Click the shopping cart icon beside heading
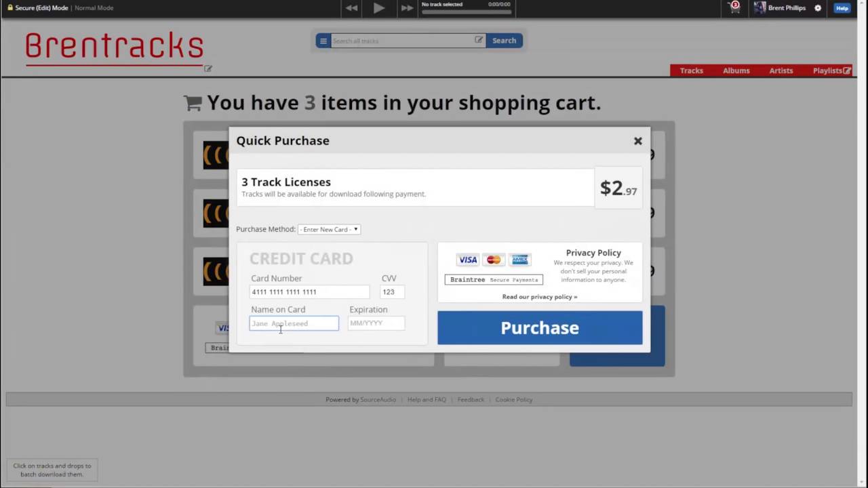 tap(193, 103)
